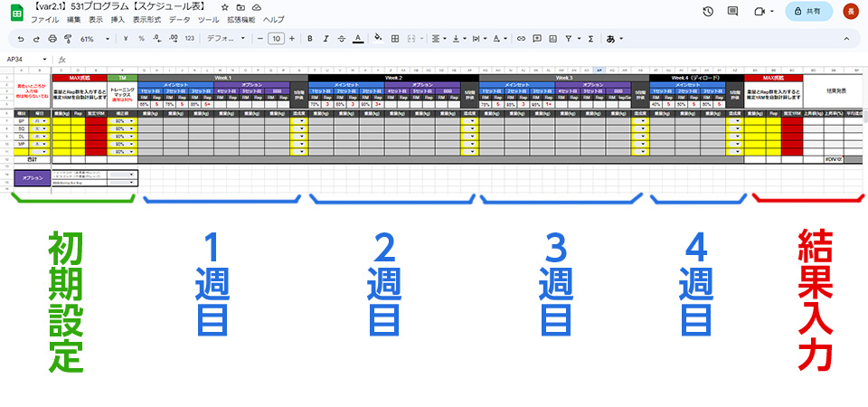Toggle strikethrough formatting
Viewport: 868px width, 407px height.
pyautogui.click(x=341, y=39)
